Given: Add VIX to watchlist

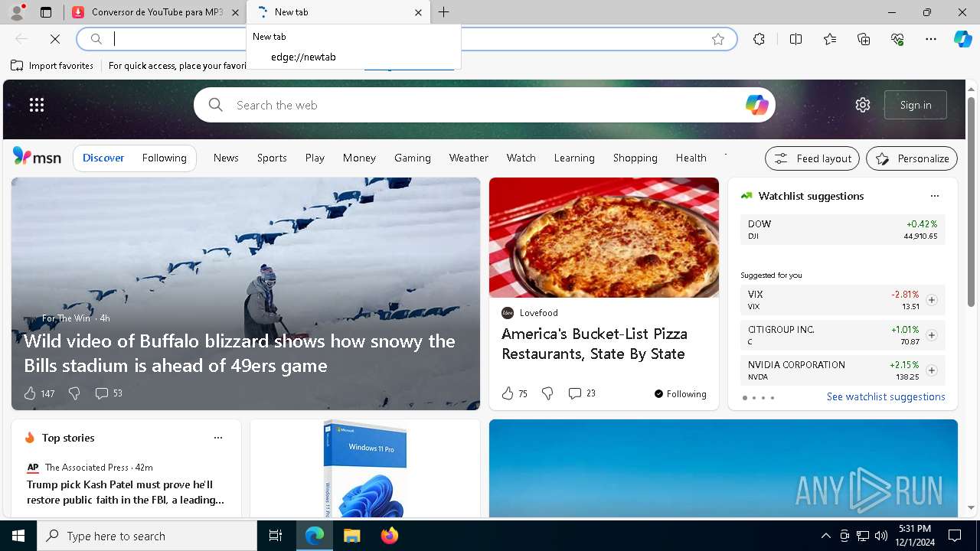Looking at the screenshot, I should click(932, 300).
